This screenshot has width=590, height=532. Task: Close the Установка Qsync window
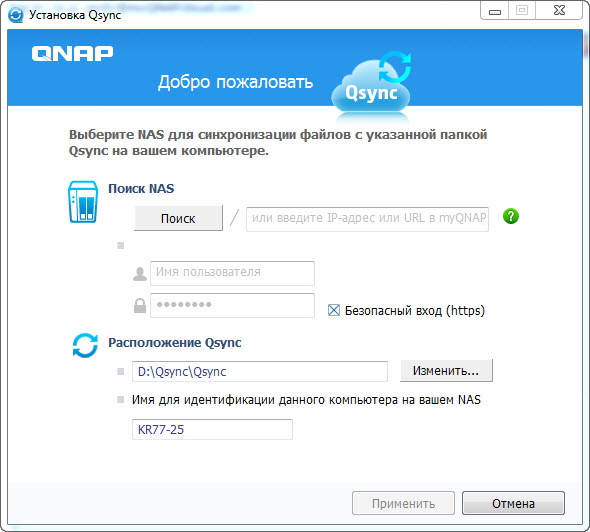560,11
